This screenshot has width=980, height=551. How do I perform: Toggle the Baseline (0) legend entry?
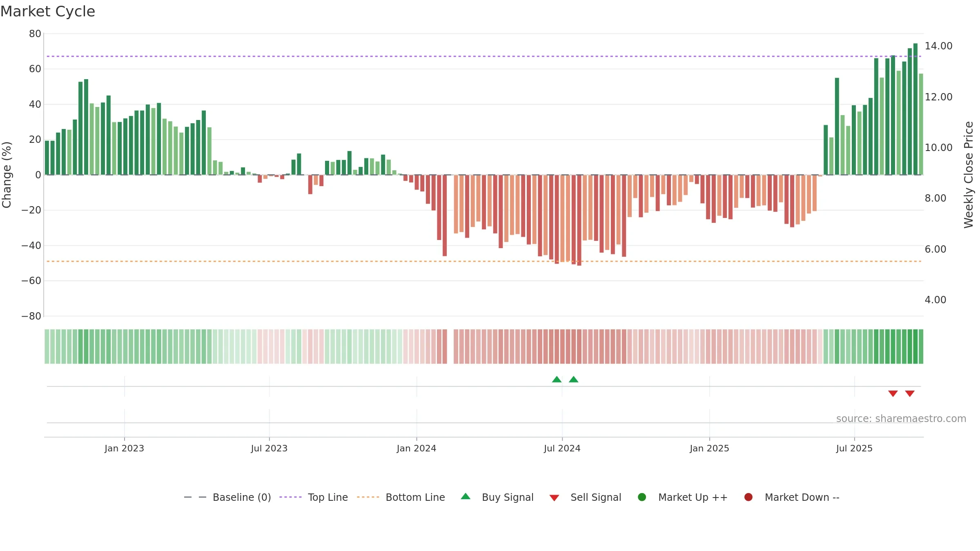(227, 497)
